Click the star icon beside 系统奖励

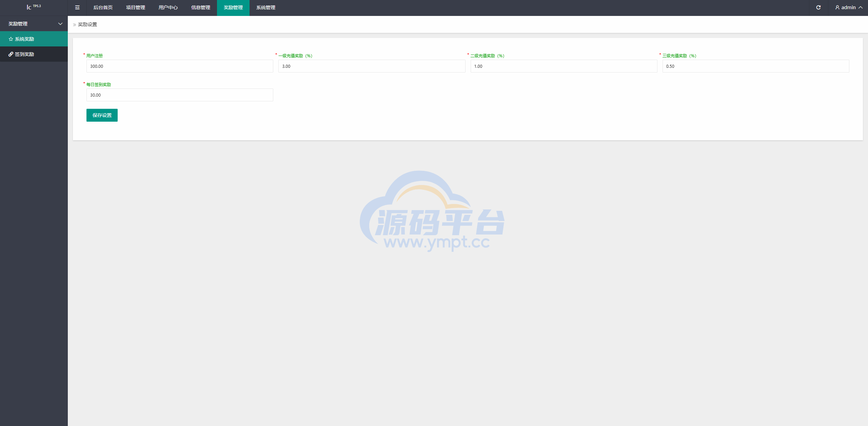tap(11, 39)
